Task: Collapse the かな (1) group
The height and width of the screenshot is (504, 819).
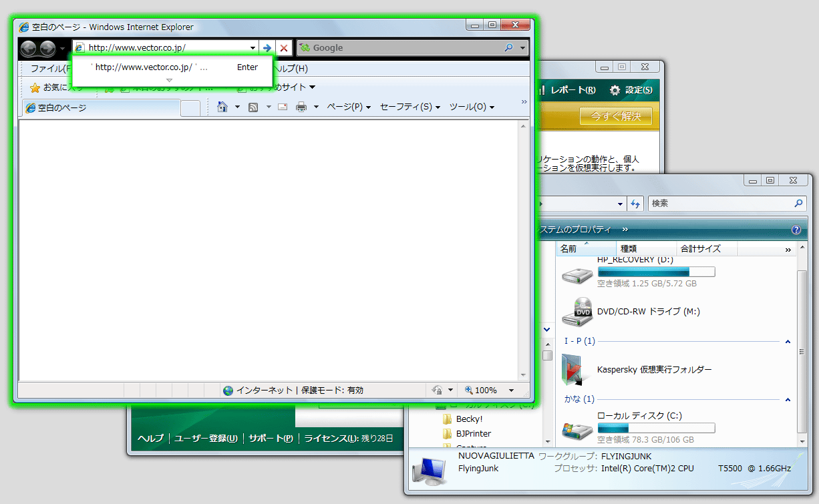Action: [x=788, y=400]
